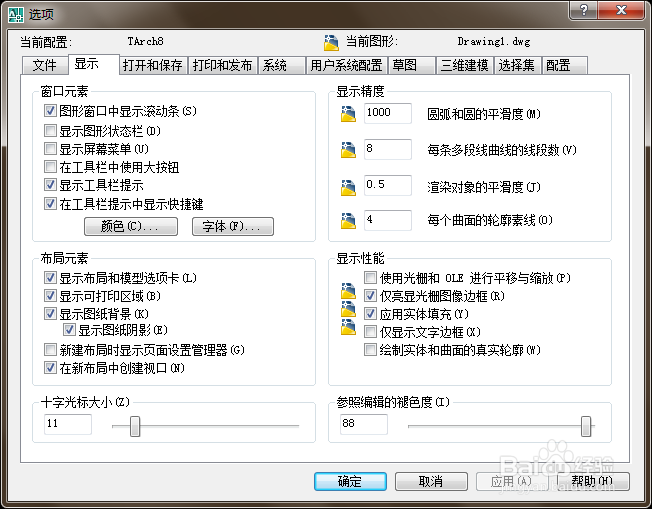Switch to the 文件 tab
The image size is (652, 509).
click(x=44, y=65)
